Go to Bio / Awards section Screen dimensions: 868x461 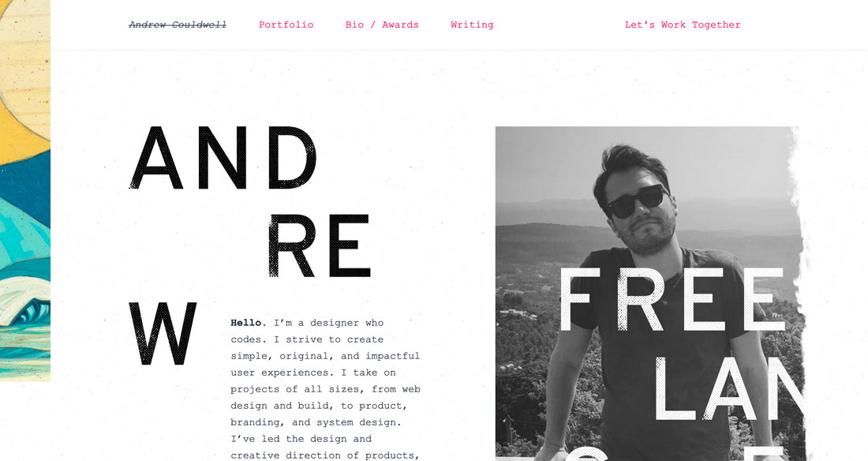coord(382,25)
